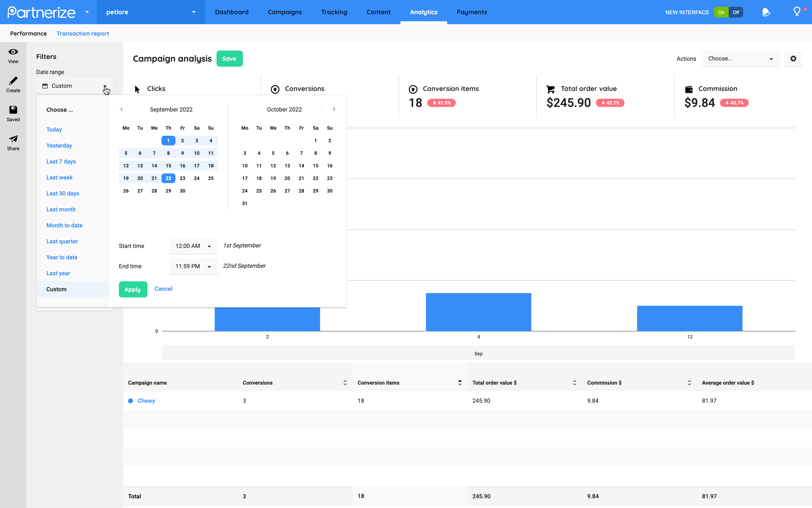Open the Payments tab
Image resolution: width=812 pixels, height=508 pixels.
click(472, 12)
